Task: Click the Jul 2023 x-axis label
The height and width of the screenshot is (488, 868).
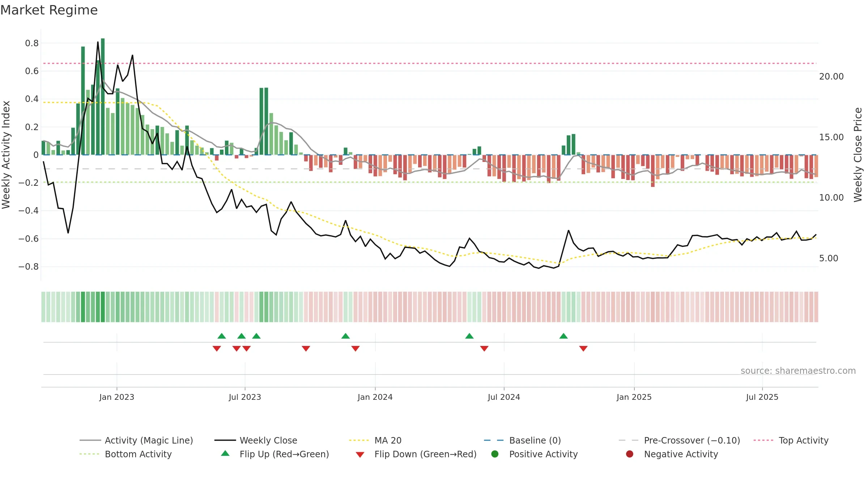Action: click(245, 397)
